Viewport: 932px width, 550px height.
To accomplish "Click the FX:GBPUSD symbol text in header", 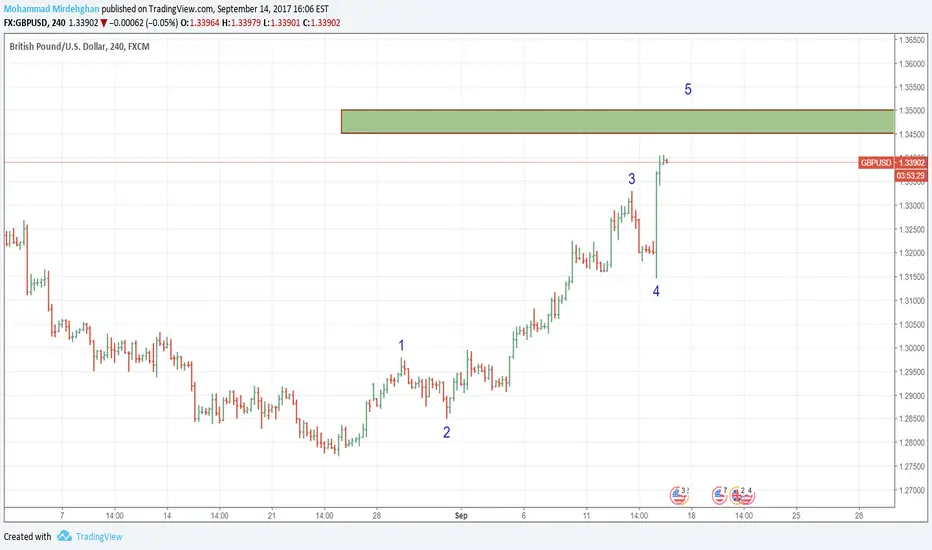I will (26, 23).
